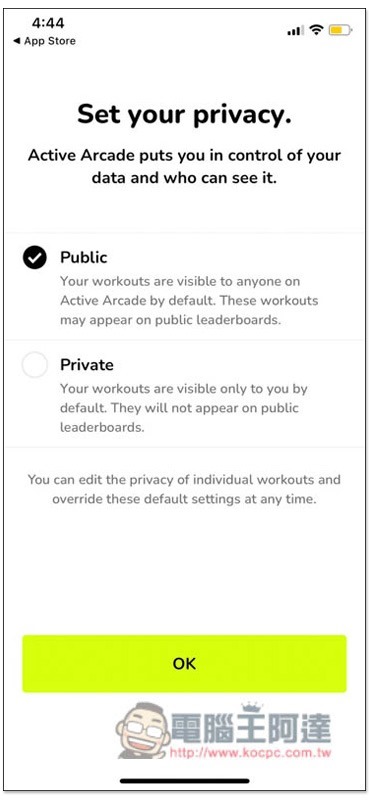Tap the Public option label
The image size is (369, 800).
(84, 258)
